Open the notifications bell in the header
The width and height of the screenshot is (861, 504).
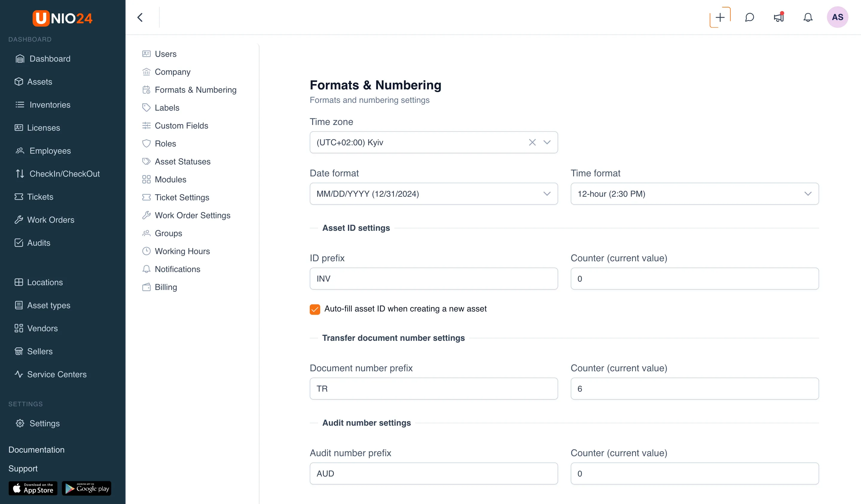click(808, 17)
